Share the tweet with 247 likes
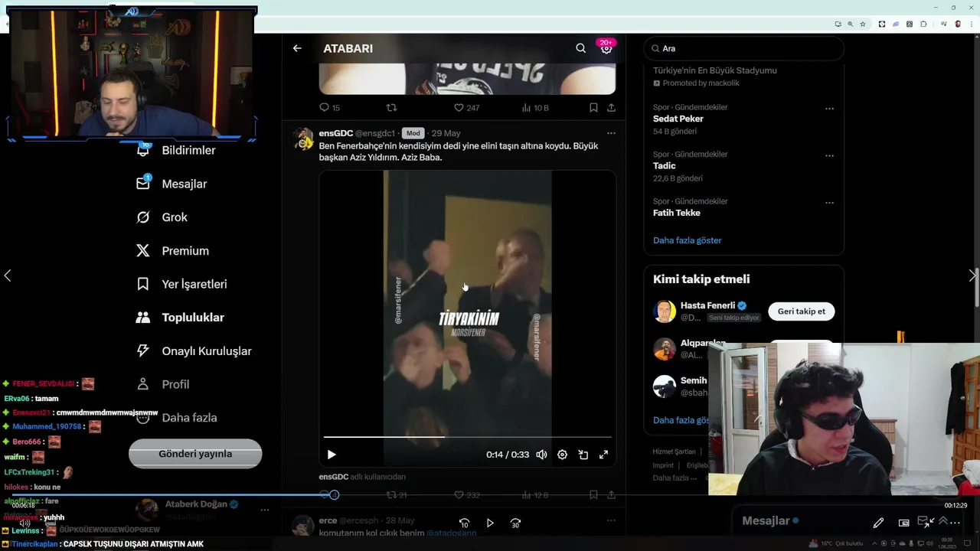 [611, 108]
